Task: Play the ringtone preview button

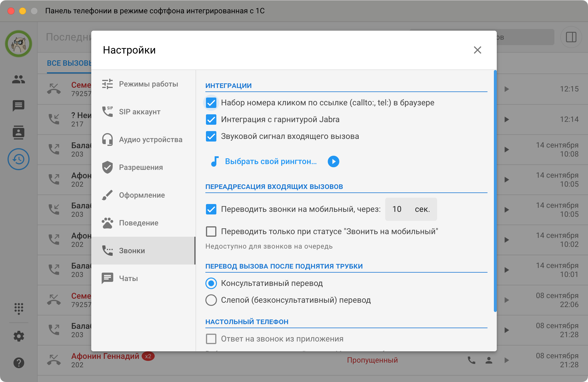Action: (x=333, y=161)
